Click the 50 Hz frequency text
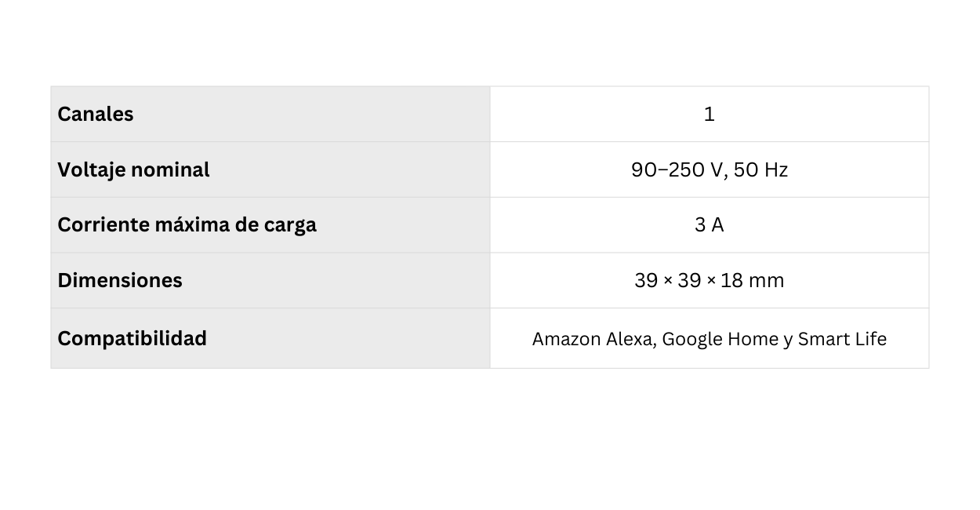The height and width of the screenshot is (510, 980). [x=760, y=170]
